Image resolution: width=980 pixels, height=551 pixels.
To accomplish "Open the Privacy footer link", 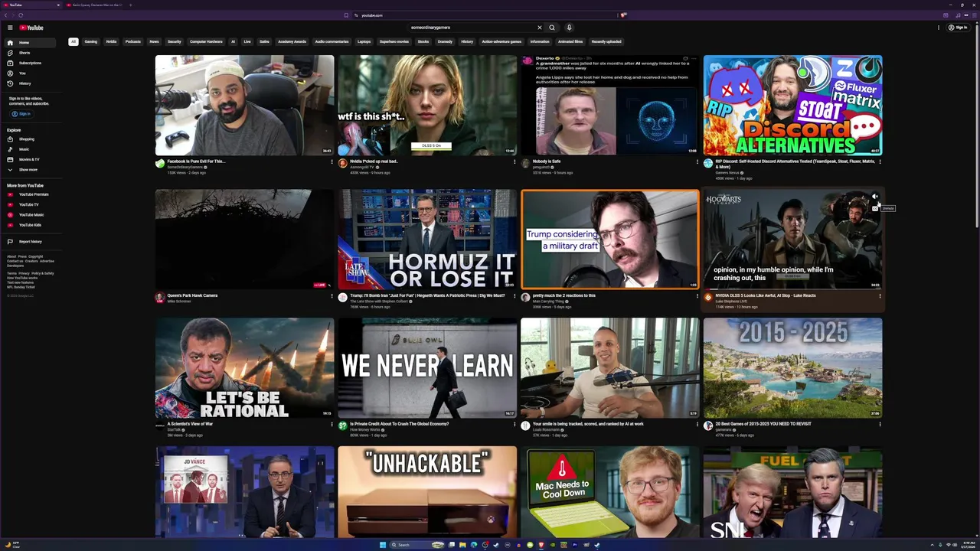I will 24,273.
